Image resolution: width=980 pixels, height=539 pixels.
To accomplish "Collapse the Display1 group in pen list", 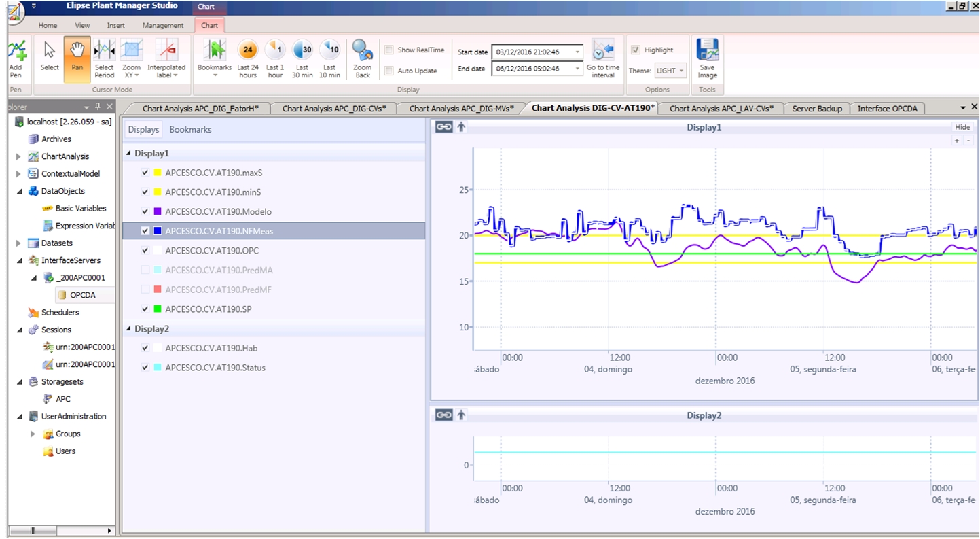I will pos(129,154).
